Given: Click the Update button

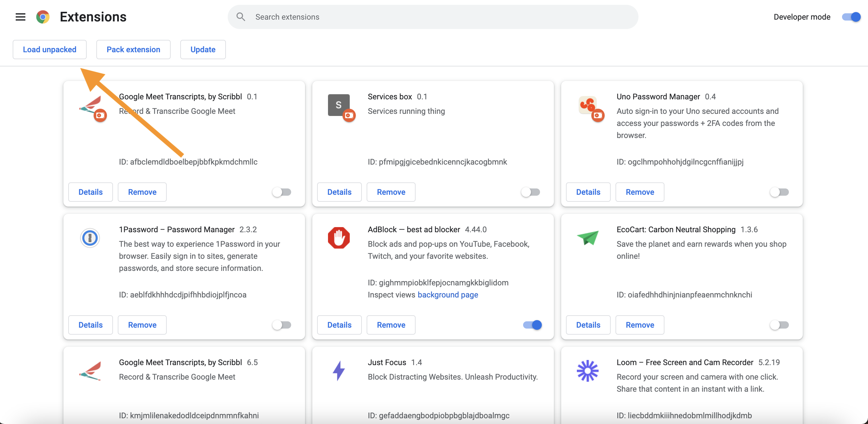Looking at the screenshot, I should click(x=203, y=50).
